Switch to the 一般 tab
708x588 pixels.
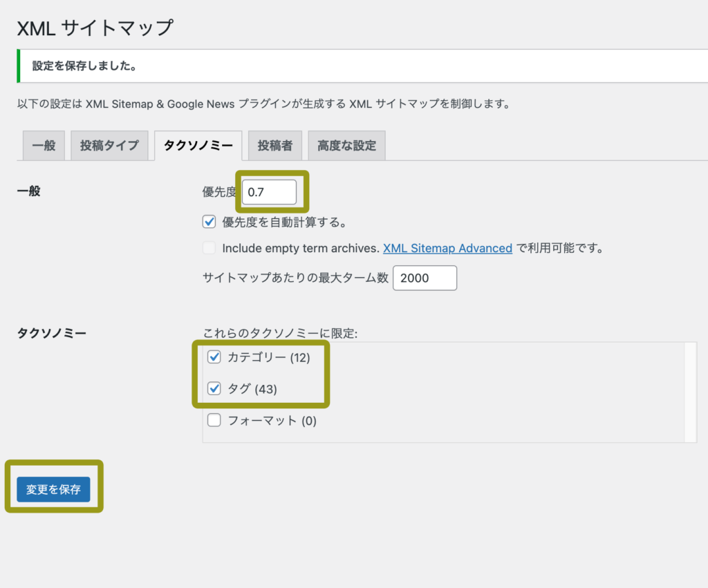click(44, 145)
